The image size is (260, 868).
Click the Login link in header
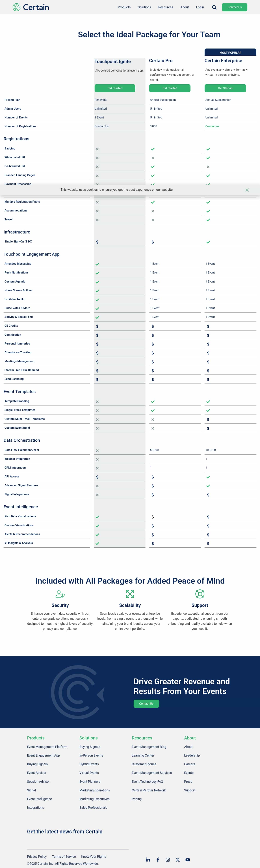click(x=200, y=7)
